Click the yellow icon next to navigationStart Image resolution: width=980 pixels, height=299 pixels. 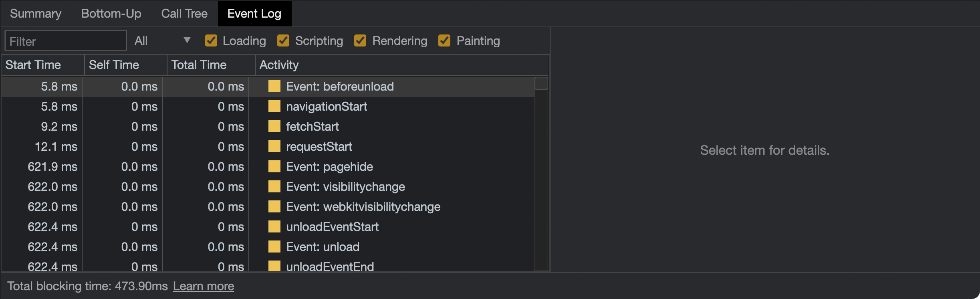tap(274, 107)
